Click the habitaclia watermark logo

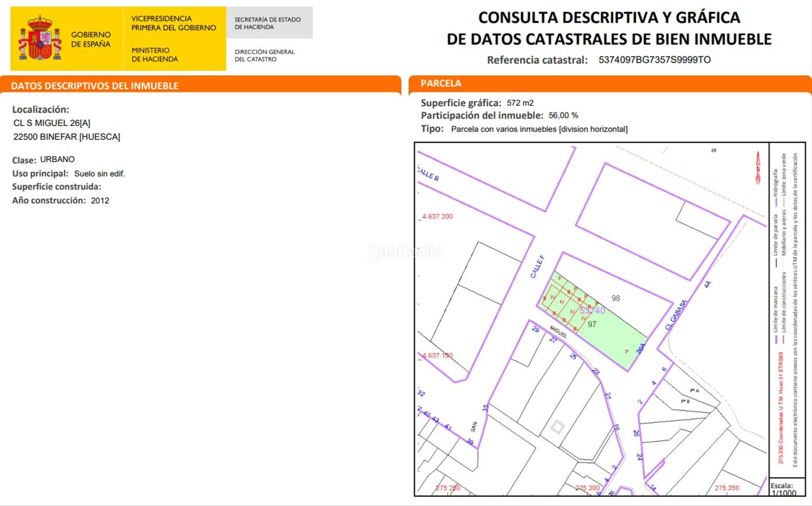click(405, 252)
